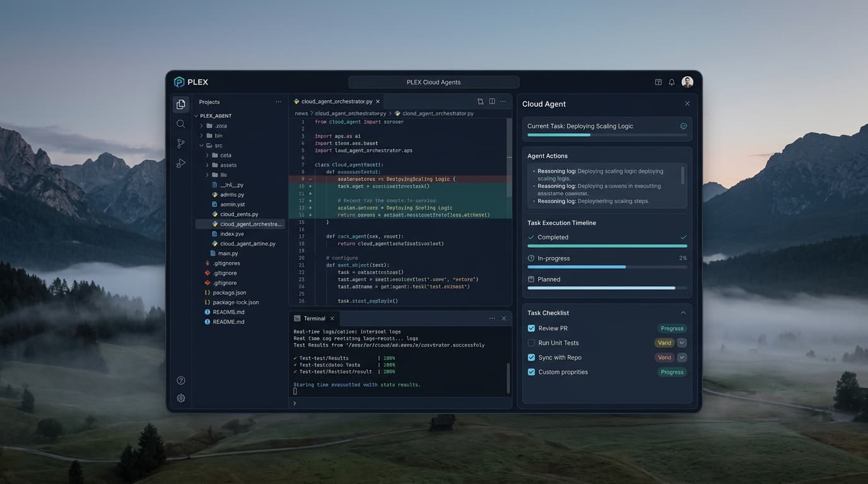The width and height of the screenshot is (868, 484).
Task: Collapse the Task Checklist section chevron
Action: tap(683, 313)
